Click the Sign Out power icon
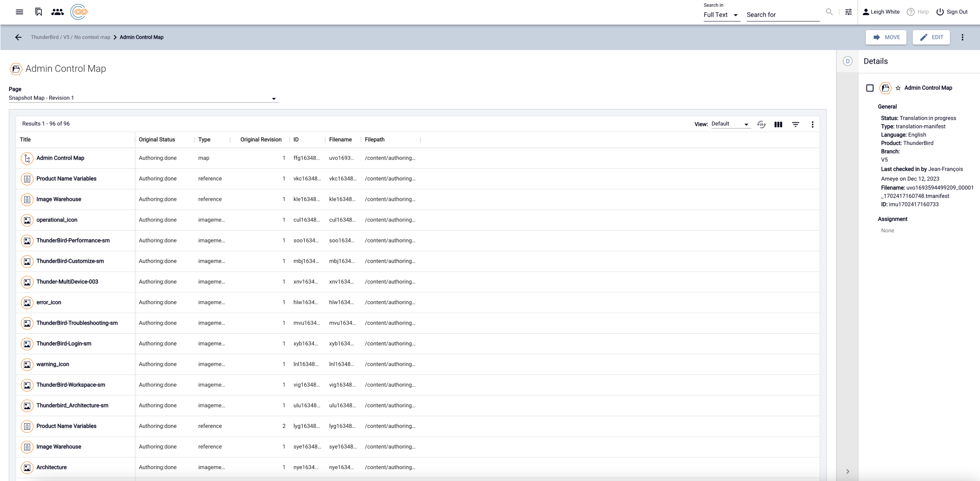The image size is (980, 481). pyautogui.click(x=940, y=12)
